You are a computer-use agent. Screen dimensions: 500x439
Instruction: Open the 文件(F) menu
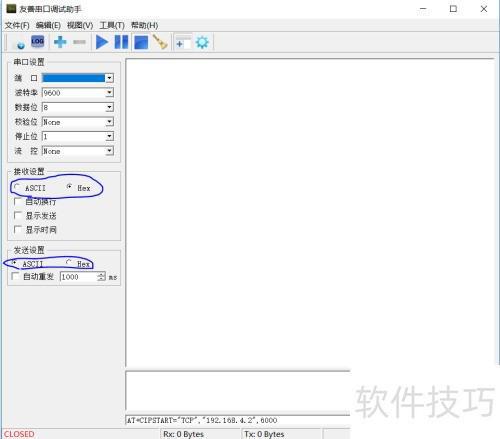tap(17, 25)
